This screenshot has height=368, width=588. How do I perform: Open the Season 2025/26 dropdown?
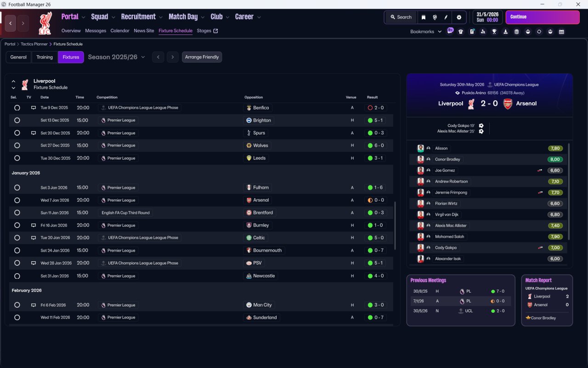tap(116, 57)
